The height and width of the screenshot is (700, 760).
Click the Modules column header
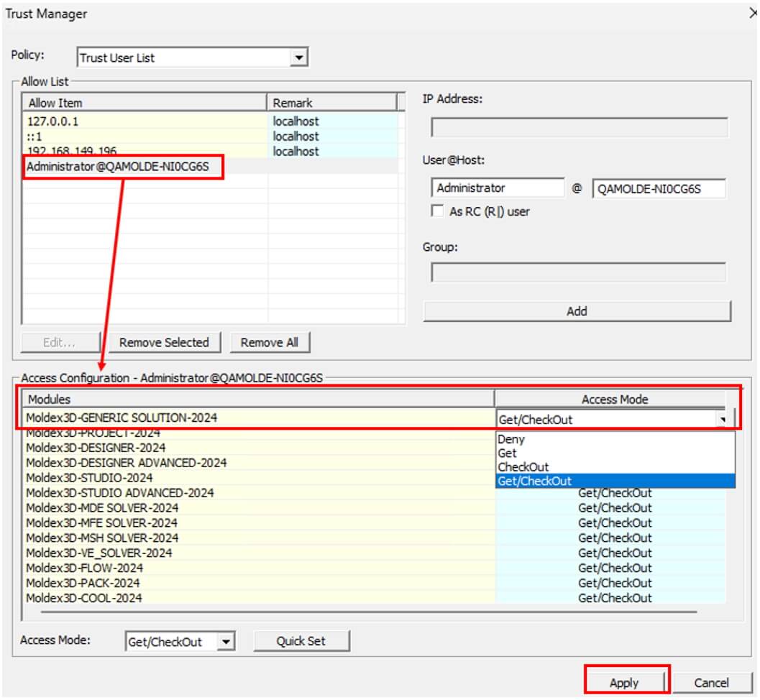(x=258, y=399)
